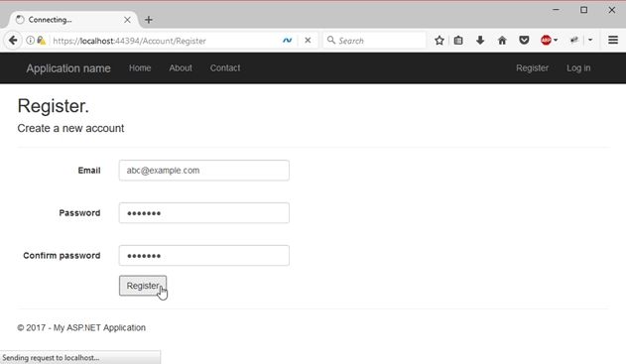Image resolution: width=626 pixels, height=364 pixels.
Task: Click the Email field label
Action: pyautogui.click(x=89, y=171)
